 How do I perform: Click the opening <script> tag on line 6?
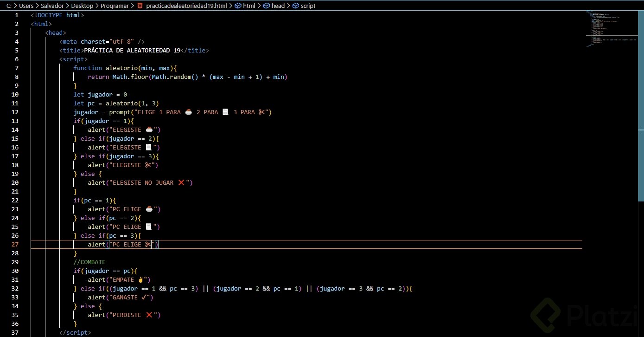click(73, 59)
